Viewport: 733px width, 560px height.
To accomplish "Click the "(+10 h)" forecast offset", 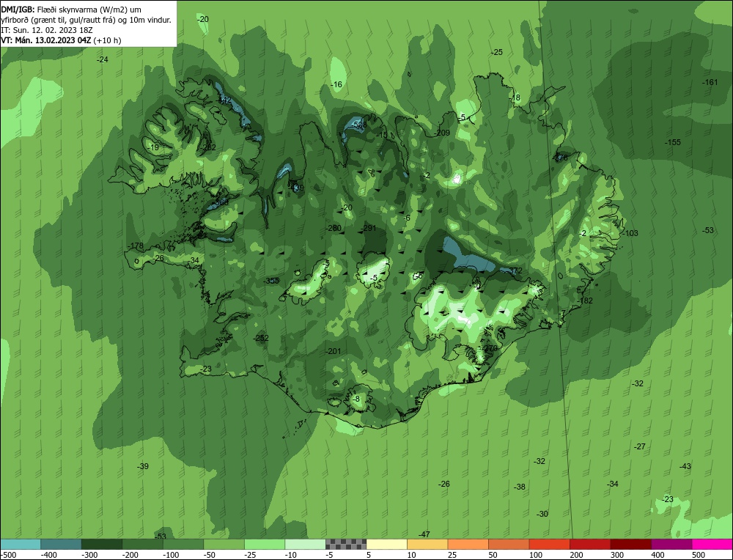I will pos(107,40).
